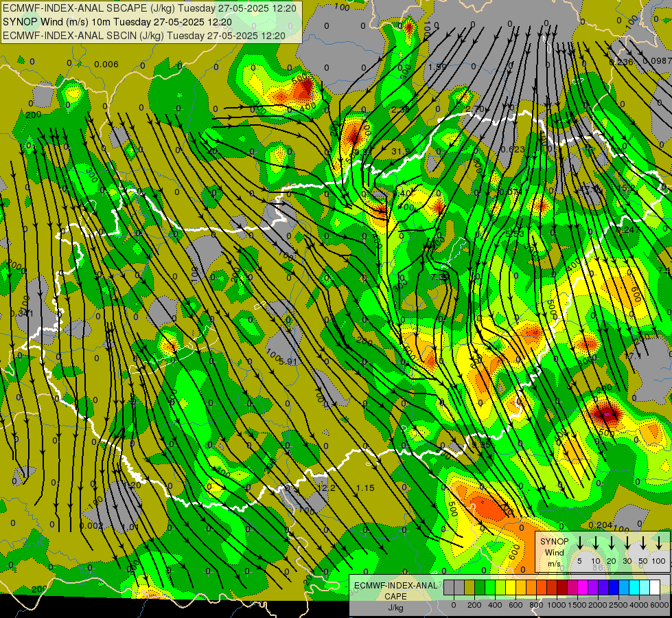Pick the pale cyan CAPE legend swatch
This screenshot has height=618, width=672.
point(644,588)
